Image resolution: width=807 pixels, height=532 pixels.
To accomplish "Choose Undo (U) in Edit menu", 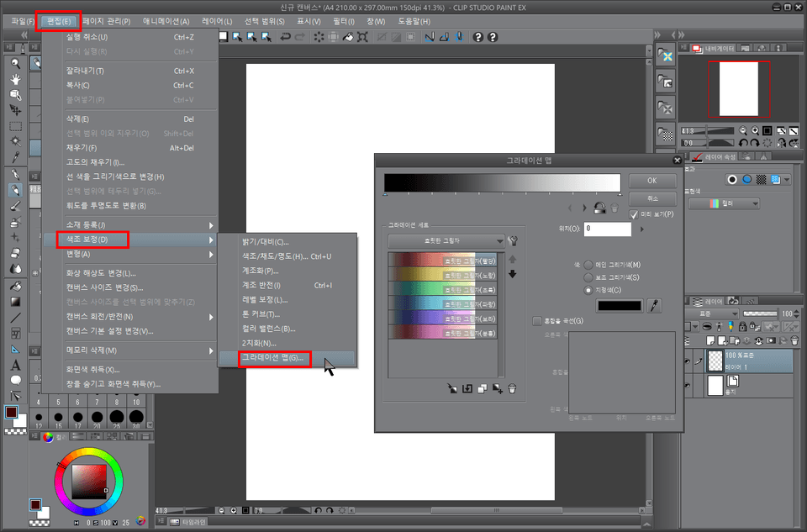I will [x=130, y=37].
